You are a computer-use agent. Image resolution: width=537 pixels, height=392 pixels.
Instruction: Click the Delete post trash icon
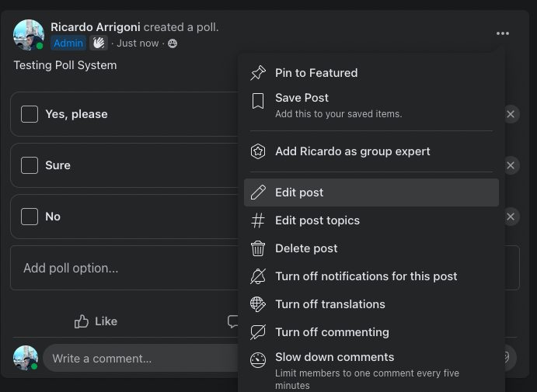[258, 248]
